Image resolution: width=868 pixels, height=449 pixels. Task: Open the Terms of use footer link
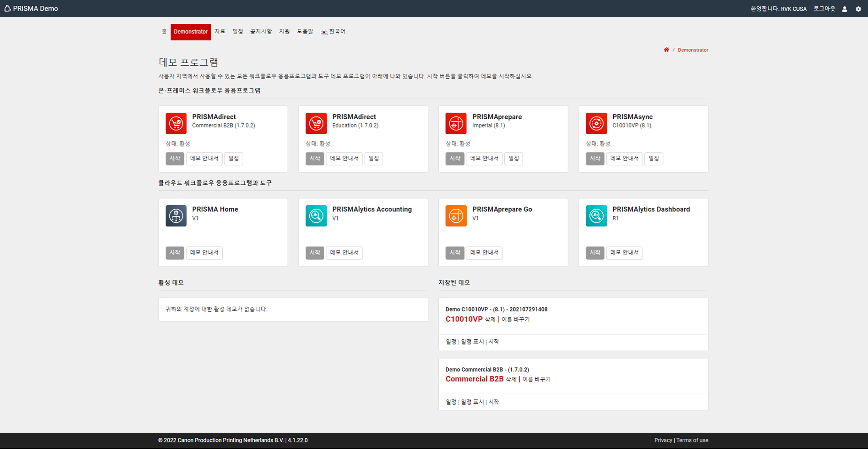point(692,440)
